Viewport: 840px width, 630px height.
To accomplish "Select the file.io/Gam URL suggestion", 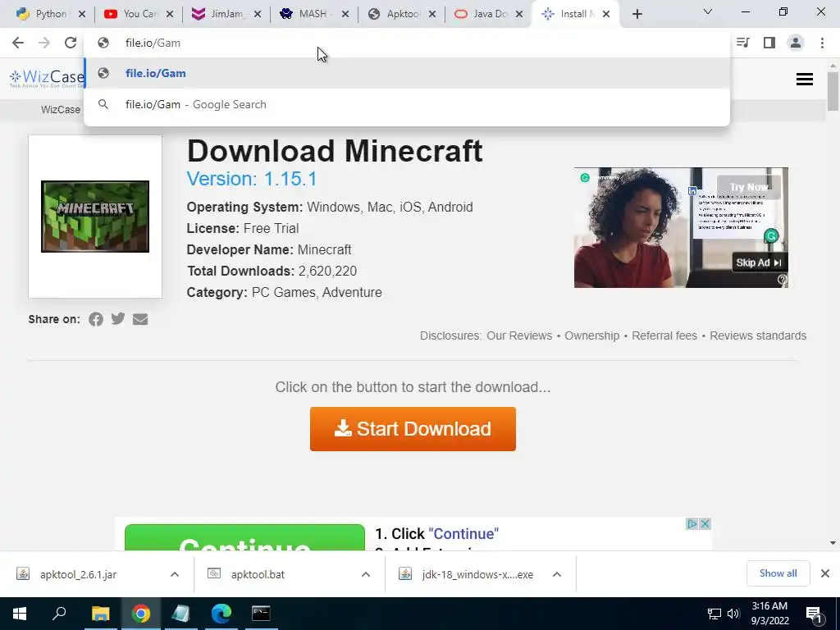I will coord(407,73).
